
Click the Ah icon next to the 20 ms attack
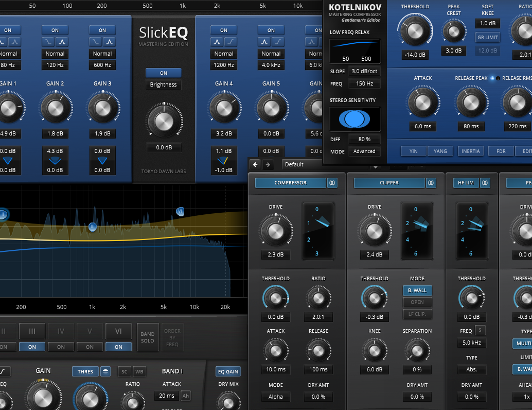[x=186, y=396]
